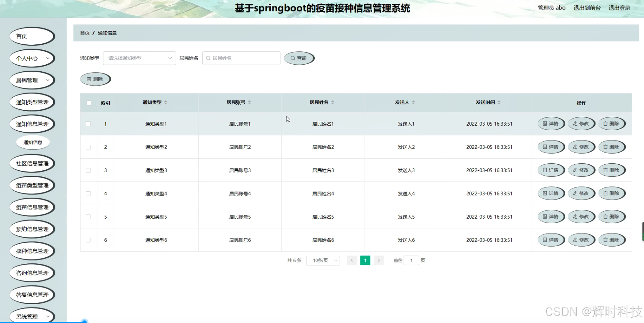Open 答复信息管理 in sidebar
The height and width of the screenshot is (323, 644).
(32, 295)
